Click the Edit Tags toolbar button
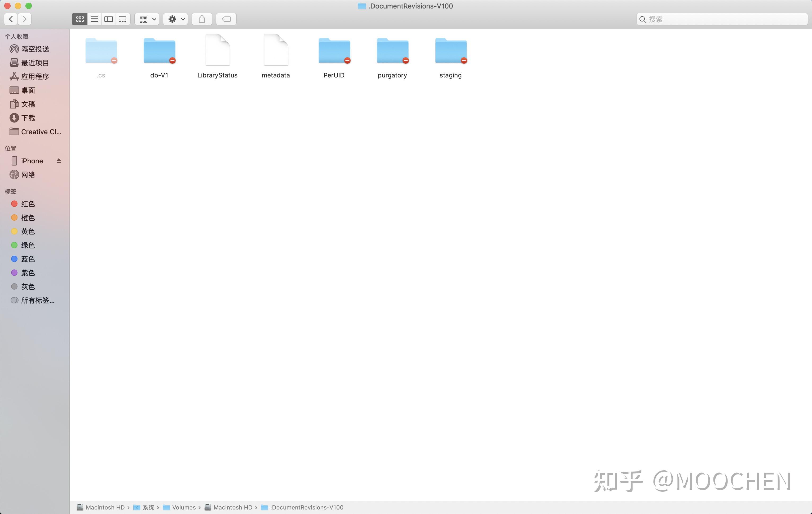The height and width of the screenshot is (514, 812). click(226, 19)
